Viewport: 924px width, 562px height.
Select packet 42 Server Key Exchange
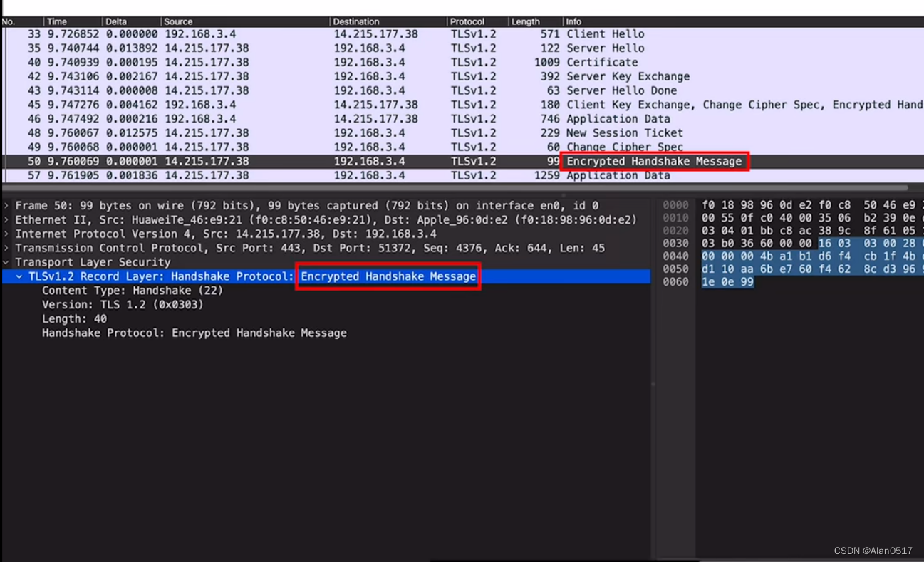[x=462, y=77]
